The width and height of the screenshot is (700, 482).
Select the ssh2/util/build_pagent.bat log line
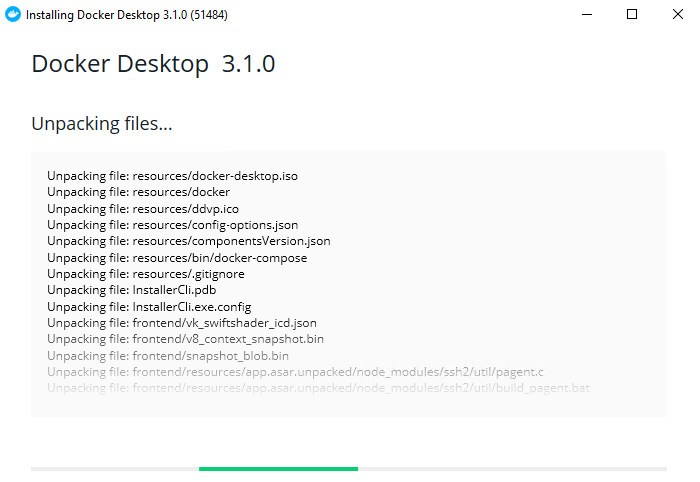click(x=319, y=388)
